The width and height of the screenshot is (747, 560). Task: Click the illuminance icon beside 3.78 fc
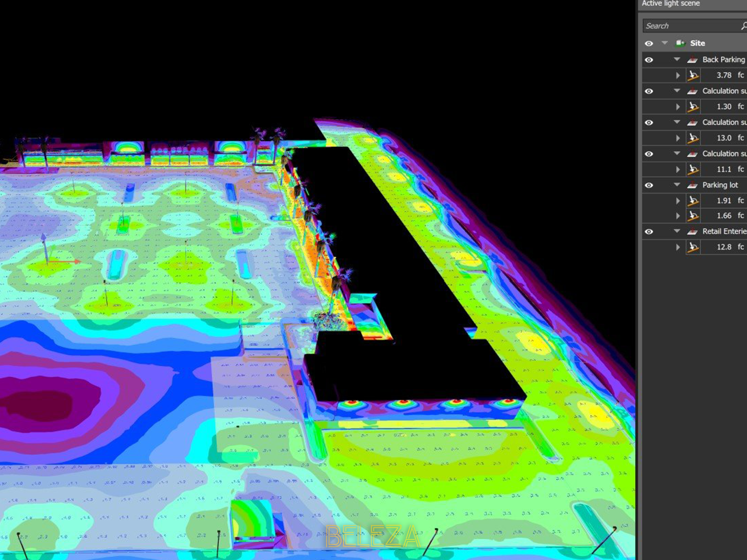(x=693, y=75)
